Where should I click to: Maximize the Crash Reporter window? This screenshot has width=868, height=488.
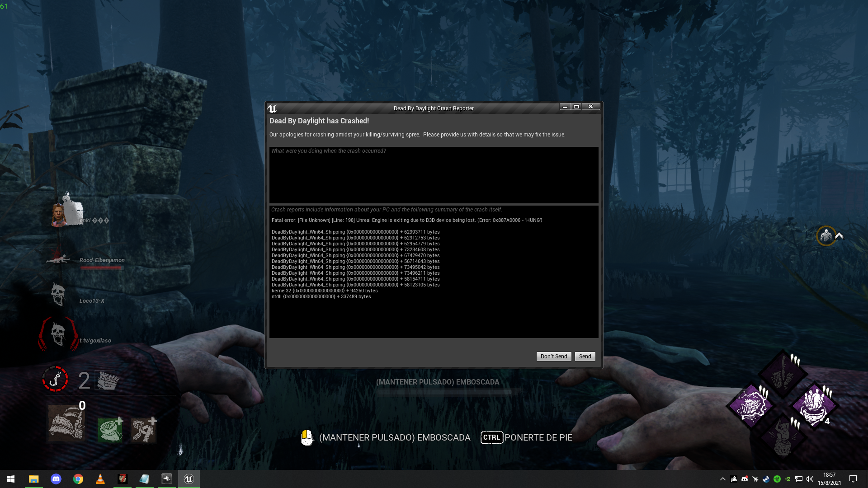coord(576,107)
